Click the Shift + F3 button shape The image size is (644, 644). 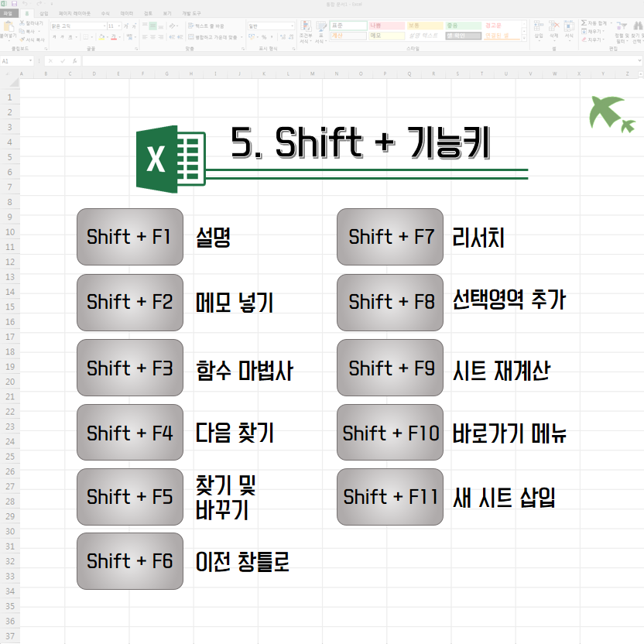tap(130, 368)
